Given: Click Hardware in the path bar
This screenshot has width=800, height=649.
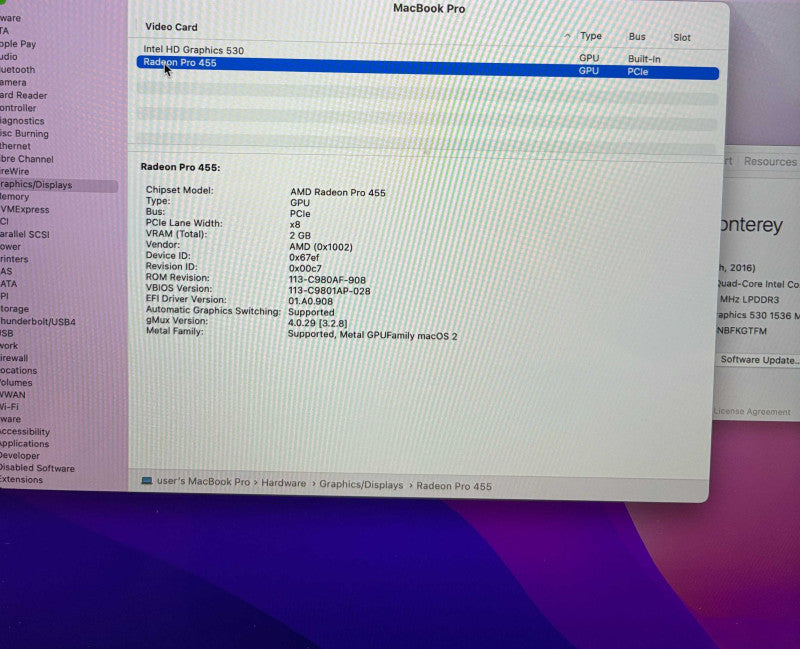Looking at the screenshot, I should 283,483.
